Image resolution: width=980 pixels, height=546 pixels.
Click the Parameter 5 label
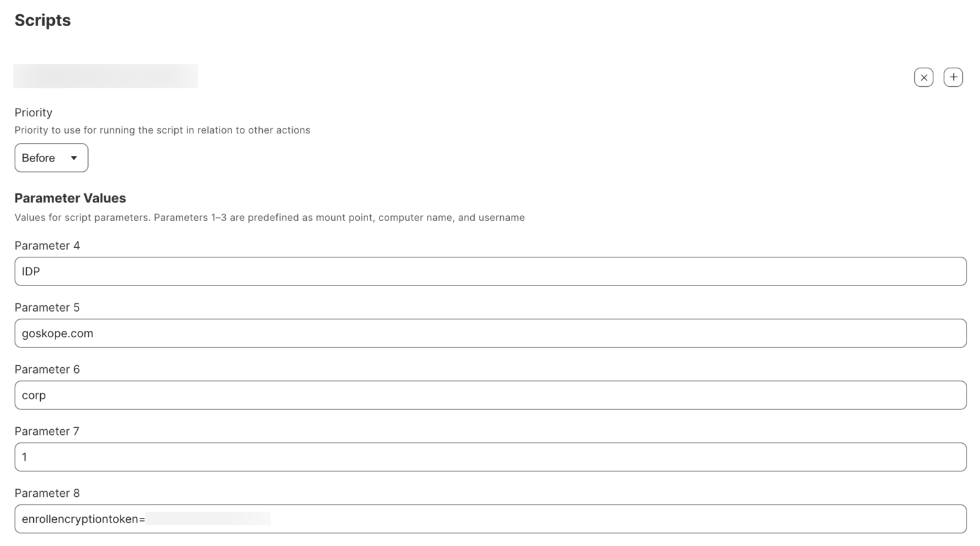point(47,307)
